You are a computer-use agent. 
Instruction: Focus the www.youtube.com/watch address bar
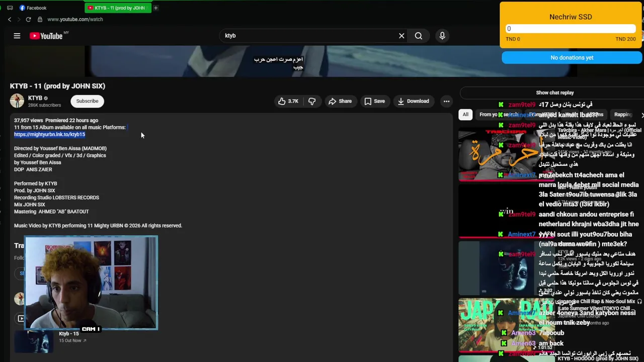click(x=75, y=19)
